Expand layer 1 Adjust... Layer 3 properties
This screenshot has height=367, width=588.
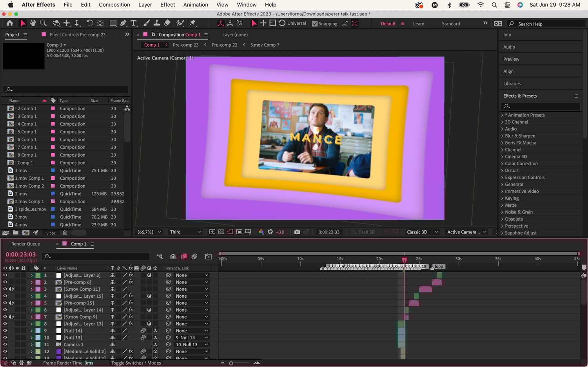point(32,275)
